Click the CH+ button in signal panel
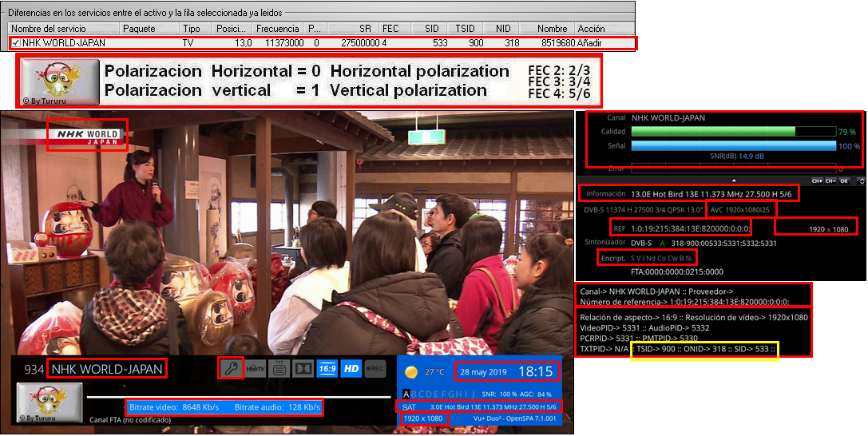 click(817, 181)
